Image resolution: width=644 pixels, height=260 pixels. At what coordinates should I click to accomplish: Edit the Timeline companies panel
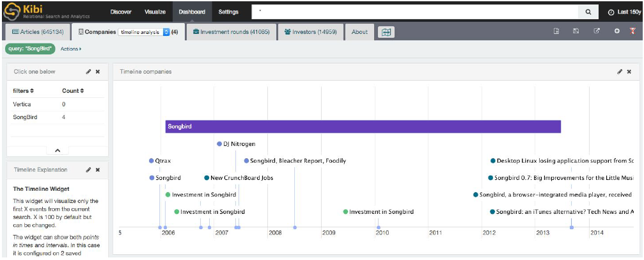(x=620, y=72)
